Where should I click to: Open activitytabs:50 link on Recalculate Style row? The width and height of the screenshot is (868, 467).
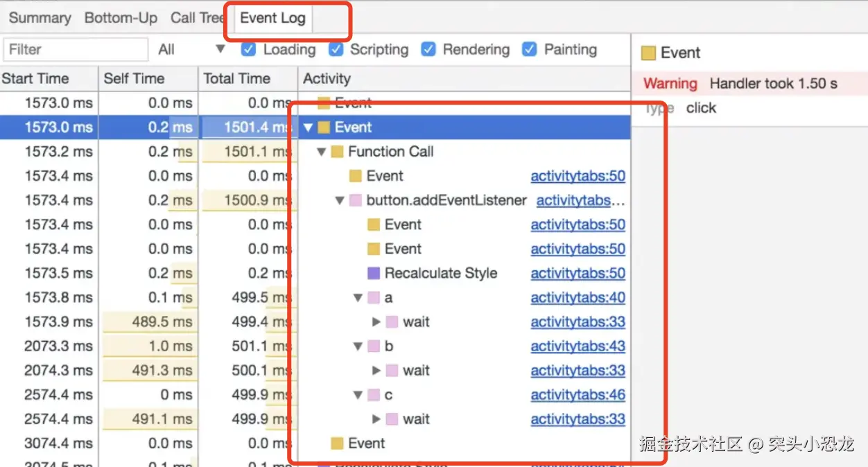point(578,273)
